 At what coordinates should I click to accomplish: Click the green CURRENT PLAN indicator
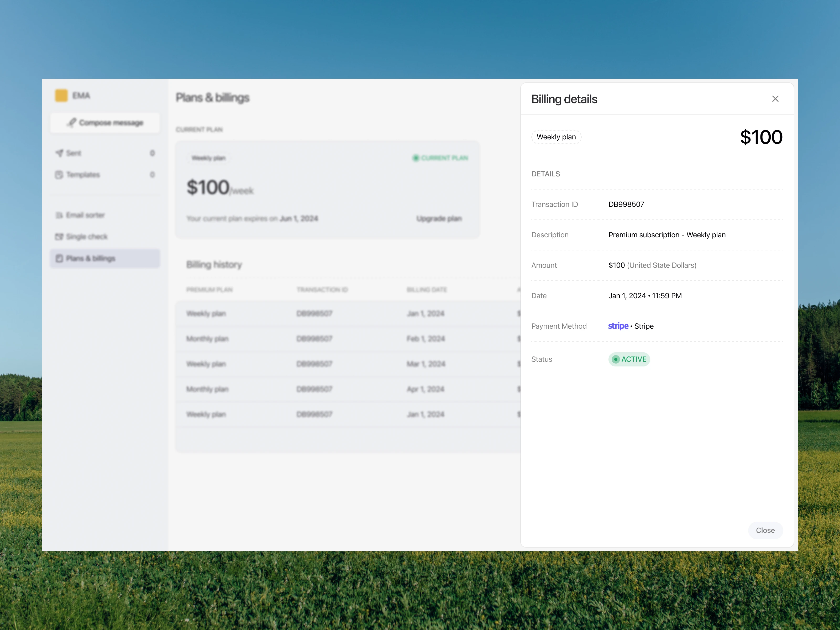click(x=440, y=158)
